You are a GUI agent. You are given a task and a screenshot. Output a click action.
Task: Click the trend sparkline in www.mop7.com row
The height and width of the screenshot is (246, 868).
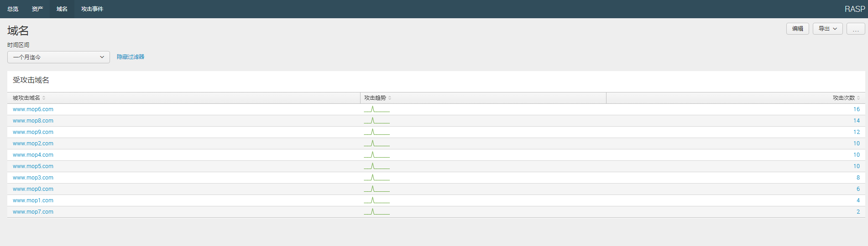click(376, 212)
